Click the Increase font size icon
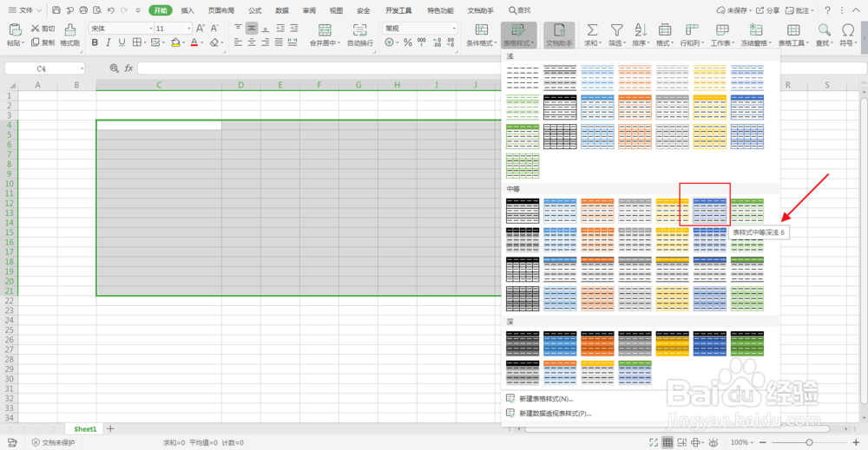The height and width of the screenshot is (450, 868). 201,29
